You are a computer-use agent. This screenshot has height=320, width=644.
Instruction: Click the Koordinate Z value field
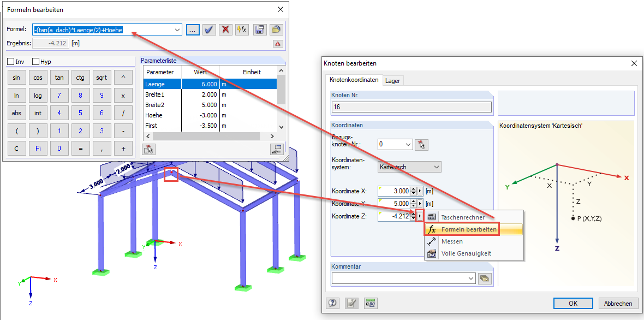(394, 216)
